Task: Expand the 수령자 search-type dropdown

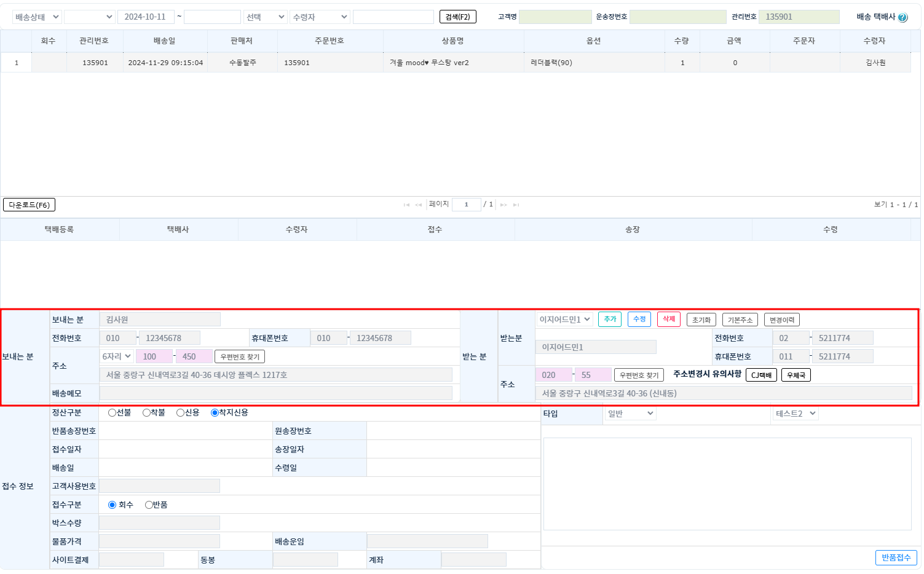Action: click(x=320, y=17)
